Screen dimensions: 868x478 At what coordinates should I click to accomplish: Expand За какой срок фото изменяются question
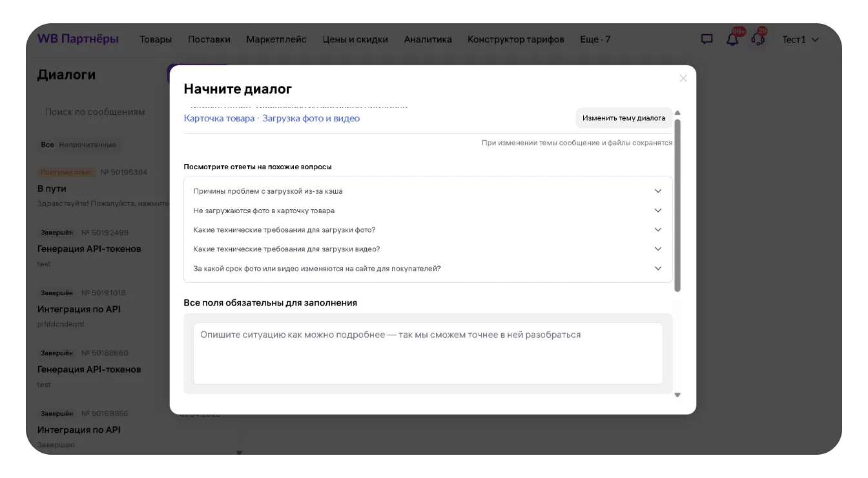[428, 269]
